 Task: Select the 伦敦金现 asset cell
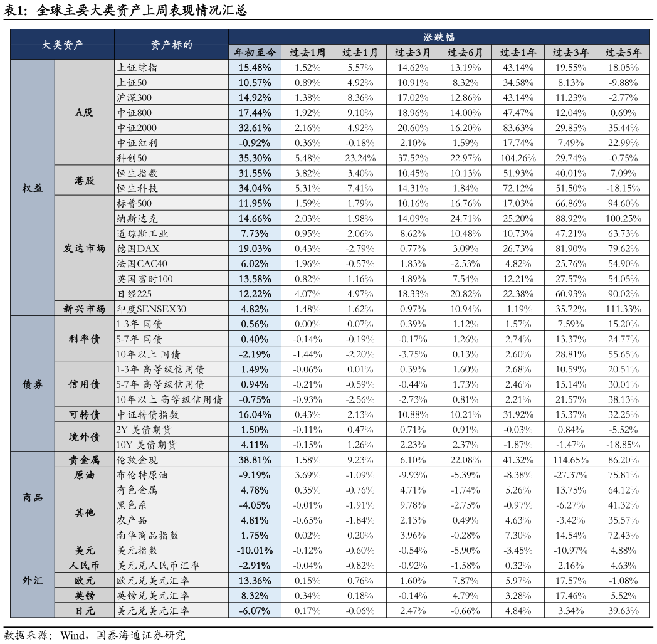click(x=171, y=460)
